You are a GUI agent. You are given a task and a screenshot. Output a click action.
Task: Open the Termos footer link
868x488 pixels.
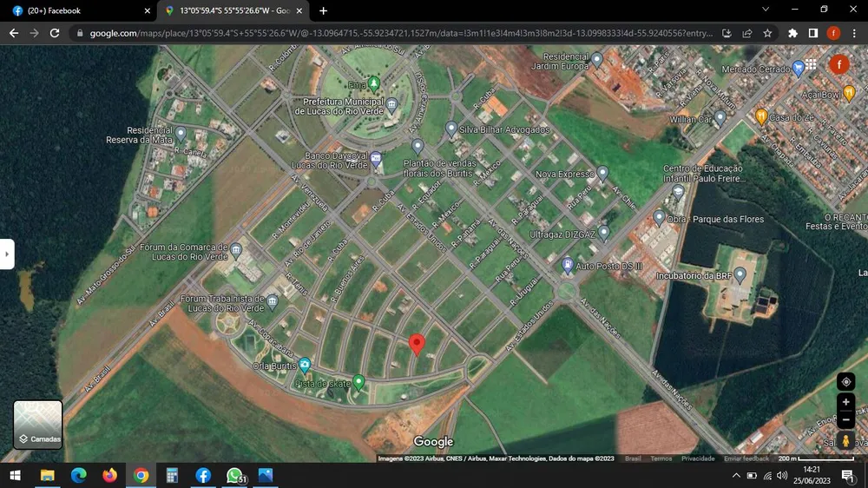(x=661, y=458)
